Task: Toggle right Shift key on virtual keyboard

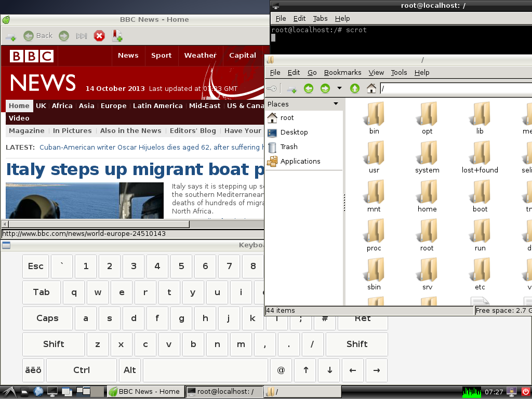Action: click(356, 344)
